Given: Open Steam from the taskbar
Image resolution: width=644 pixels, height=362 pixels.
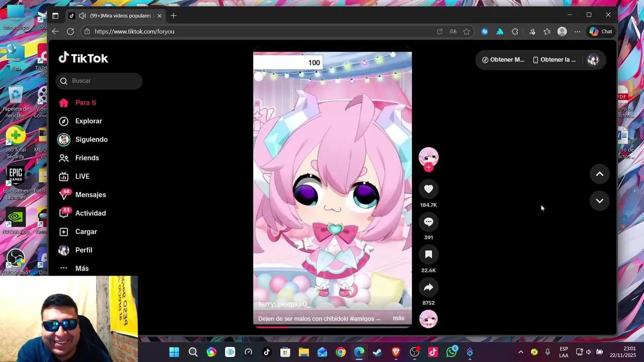Looking at the screenshot, I should (x=377, y=352).
